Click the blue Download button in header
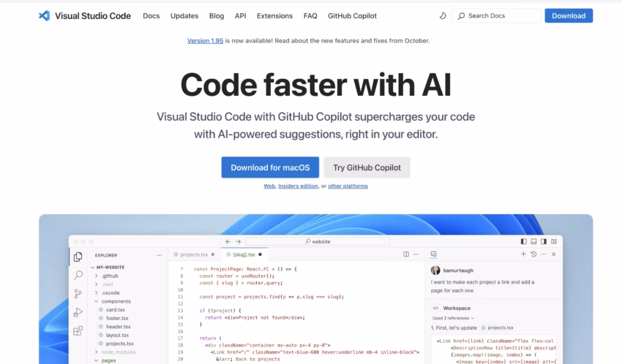Screen dimensions: 622x364 [x=569, y=16]
